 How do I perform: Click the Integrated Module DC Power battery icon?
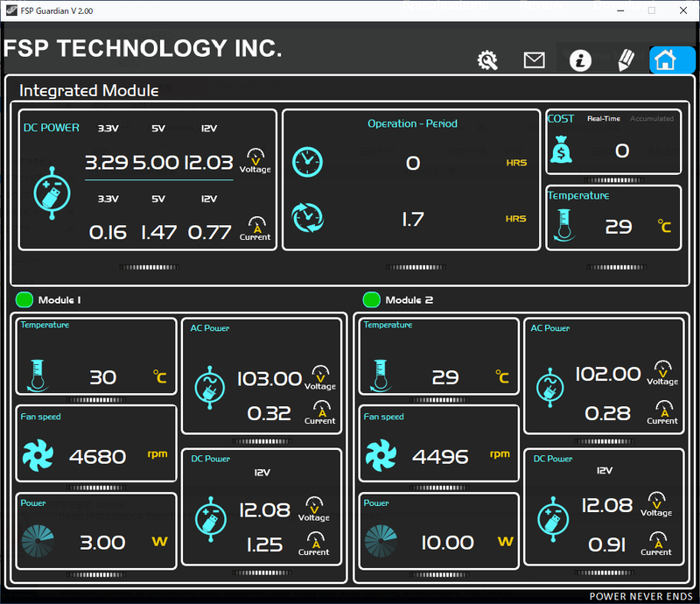[52, 193]
